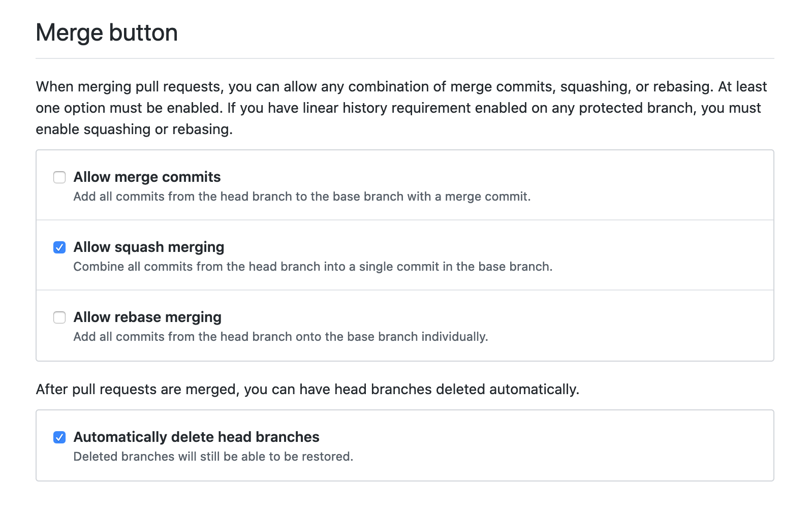Image resolution: width=812 pixels, height=514 pixels.
Task: Enable the Allow rebase merging checkbox
Action: [59, 317]
